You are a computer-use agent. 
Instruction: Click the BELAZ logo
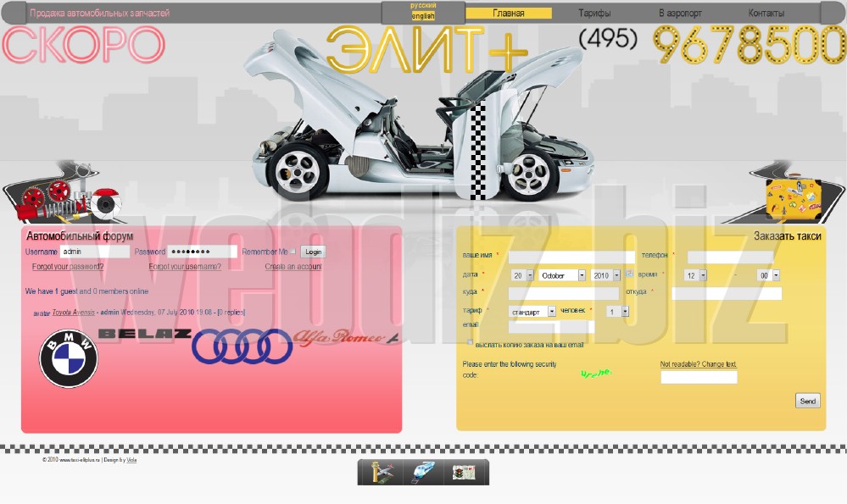pyautogui.click(x=144, y=334)
